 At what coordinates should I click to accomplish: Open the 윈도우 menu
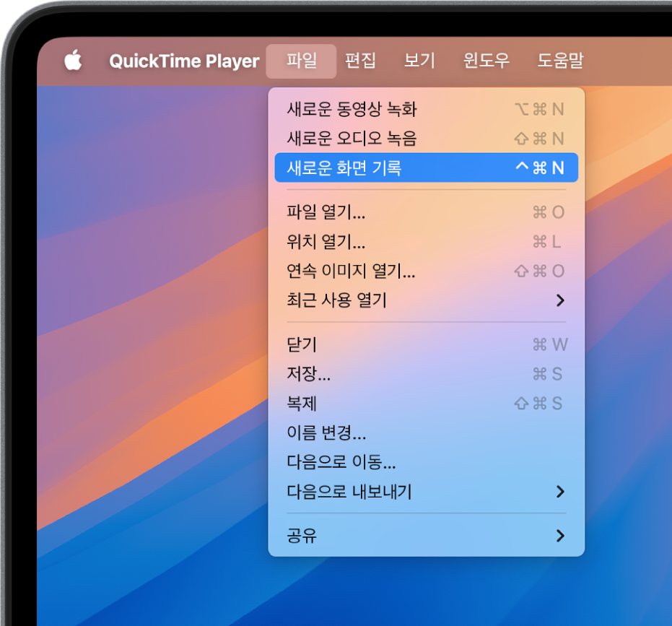[486, 61]
